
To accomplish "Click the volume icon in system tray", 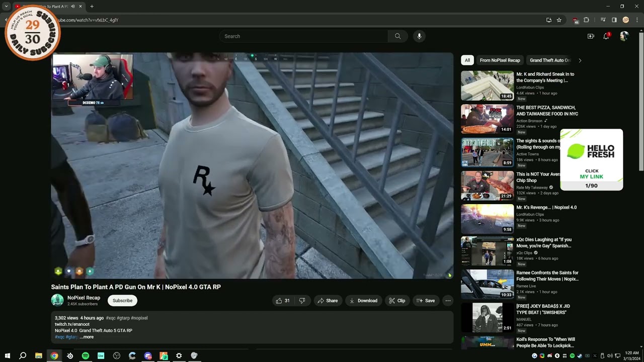I will click(610, 356).
